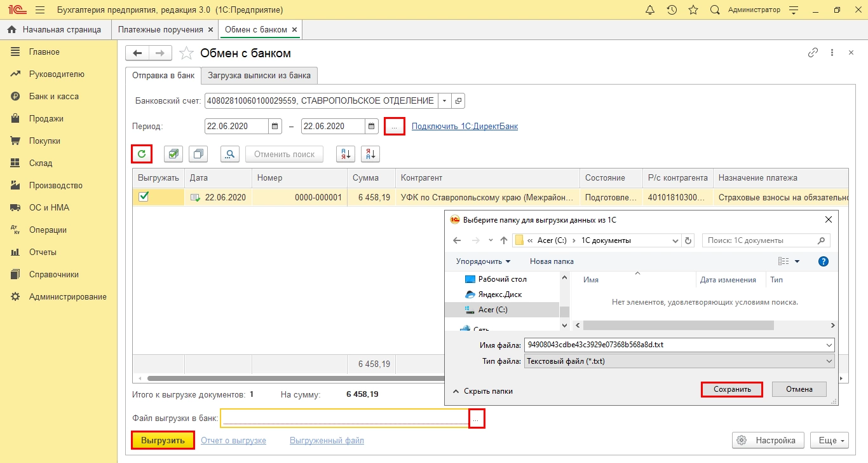Uncheck all documents in the list
Image resolution: width=868 pixels, height=463 pixels.
199,154
